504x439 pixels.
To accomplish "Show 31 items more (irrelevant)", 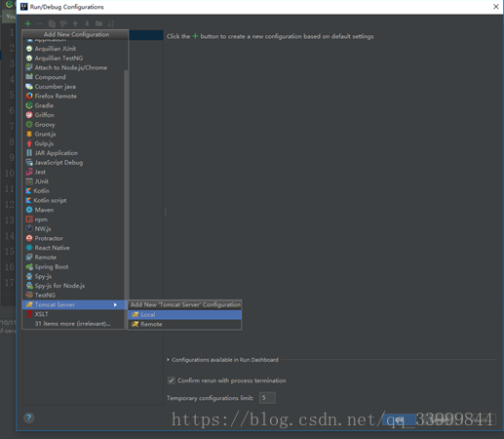I will pos(73,324).
